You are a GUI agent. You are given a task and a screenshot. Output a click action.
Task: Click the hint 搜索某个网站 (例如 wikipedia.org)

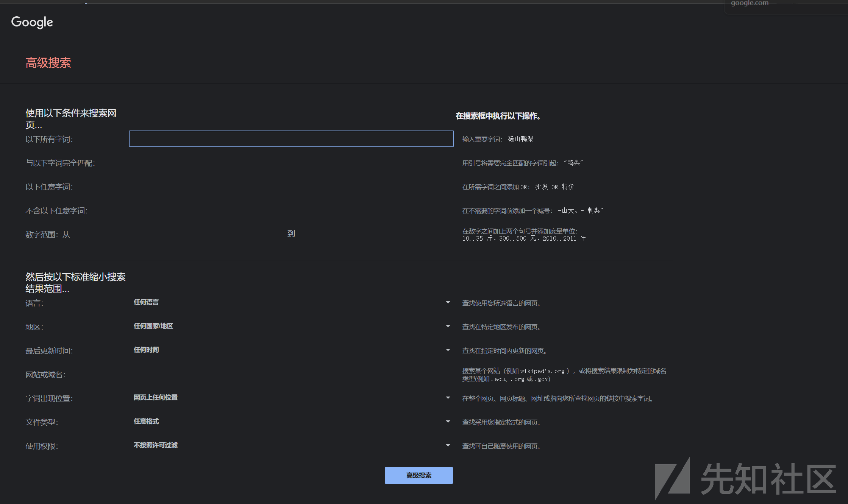[x=564, y=375]
